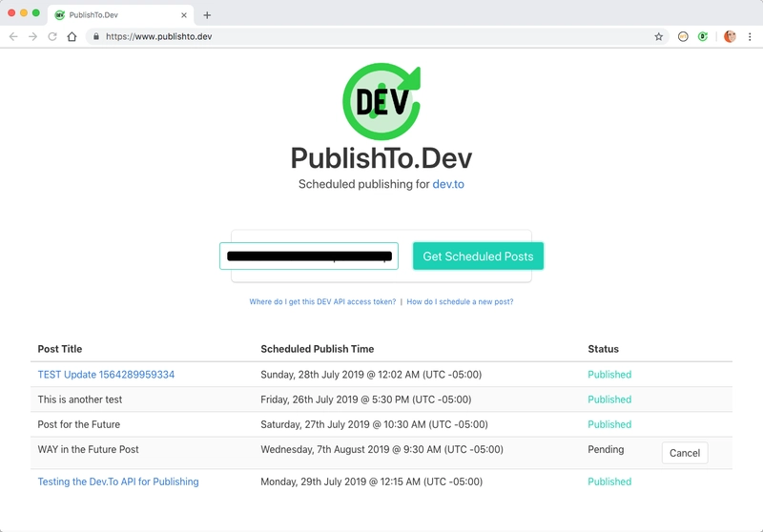
Task: Click the 'Post for the Future' title
Action: [79, 424]
